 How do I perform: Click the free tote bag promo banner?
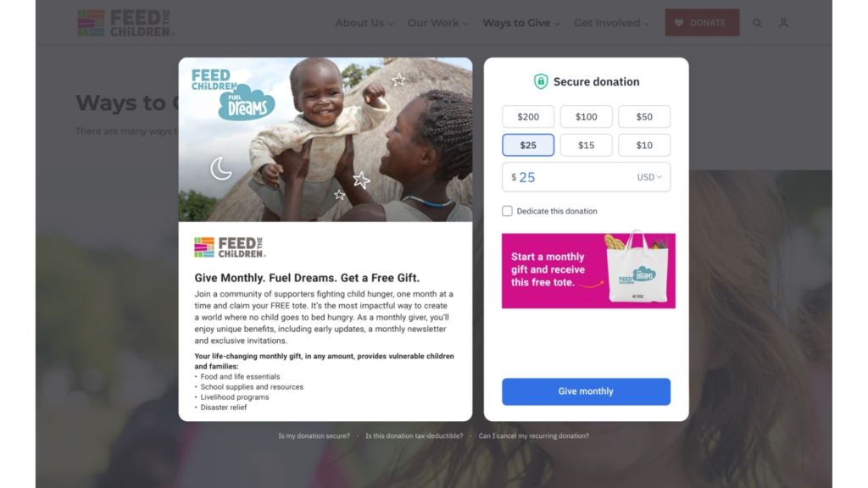(588, 270)
